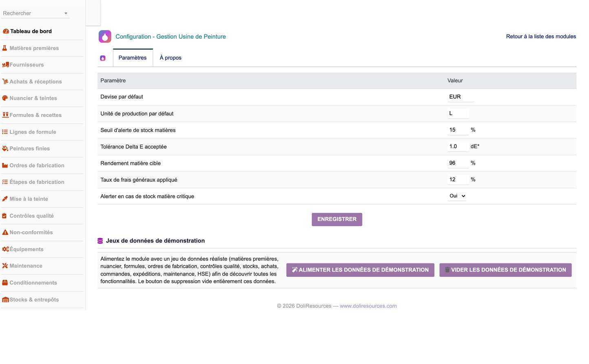
Task: Click the Conditionnements box icon
Action: click(5, 283)
